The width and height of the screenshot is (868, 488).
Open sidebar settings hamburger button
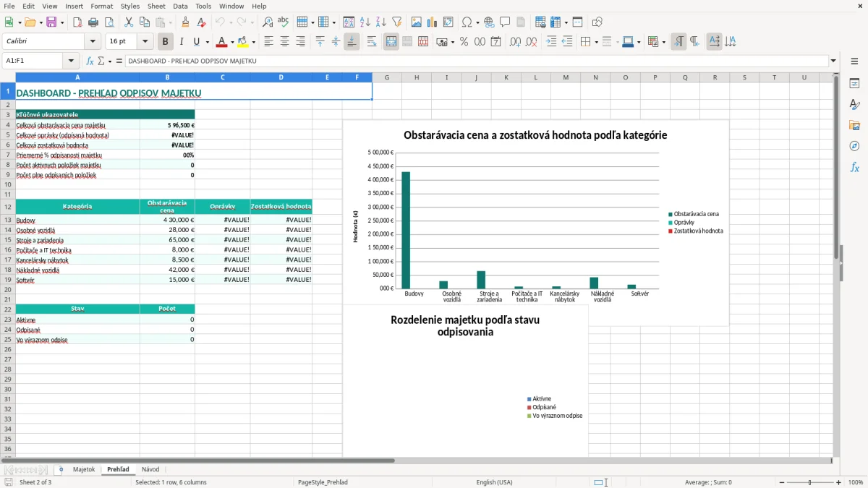(854, 61)
